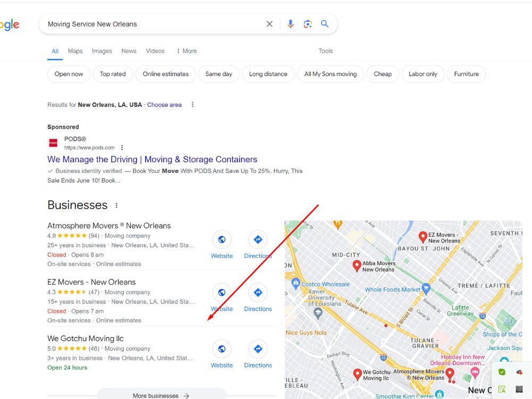Click Xavier University marker on map

tap(318, 313)
